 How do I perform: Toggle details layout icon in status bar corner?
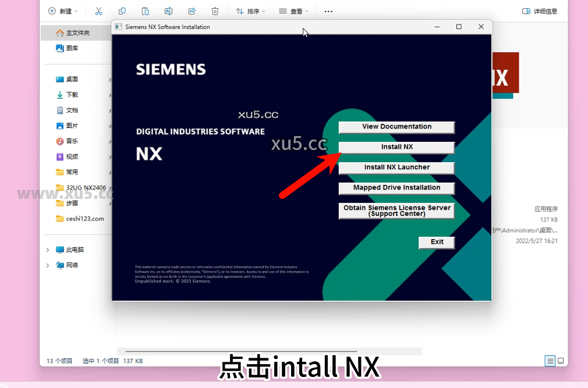(550, 361)
